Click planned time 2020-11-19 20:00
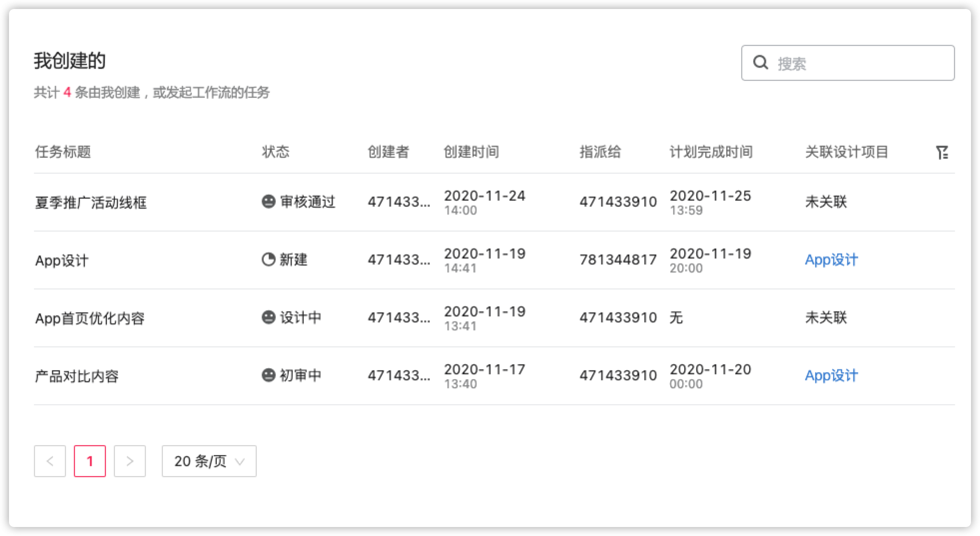This screenshot has width=980, height=536. (710, 260)
